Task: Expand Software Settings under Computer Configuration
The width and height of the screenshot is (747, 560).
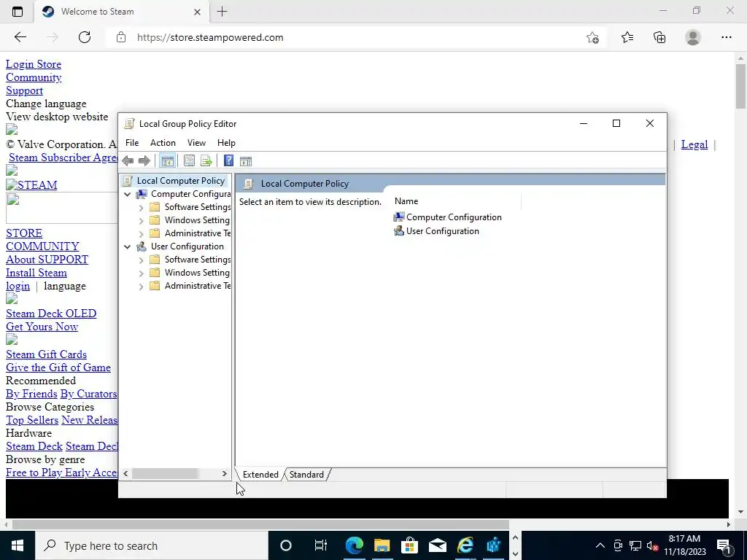Action: [x=141, y=208]
